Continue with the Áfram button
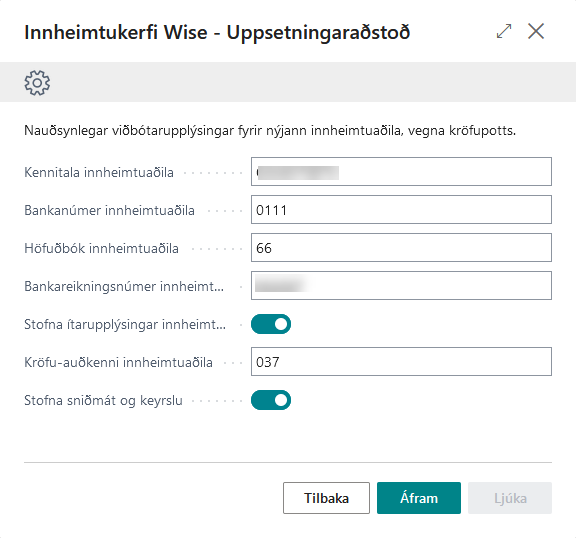 (419, 498)
